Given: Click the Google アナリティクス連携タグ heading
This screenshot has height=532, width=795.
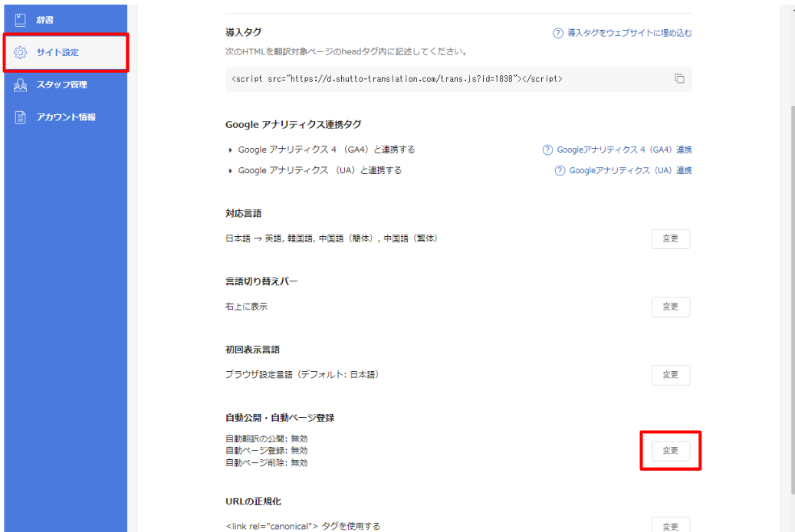Looking at the screenshot, I should coord(293,124).
